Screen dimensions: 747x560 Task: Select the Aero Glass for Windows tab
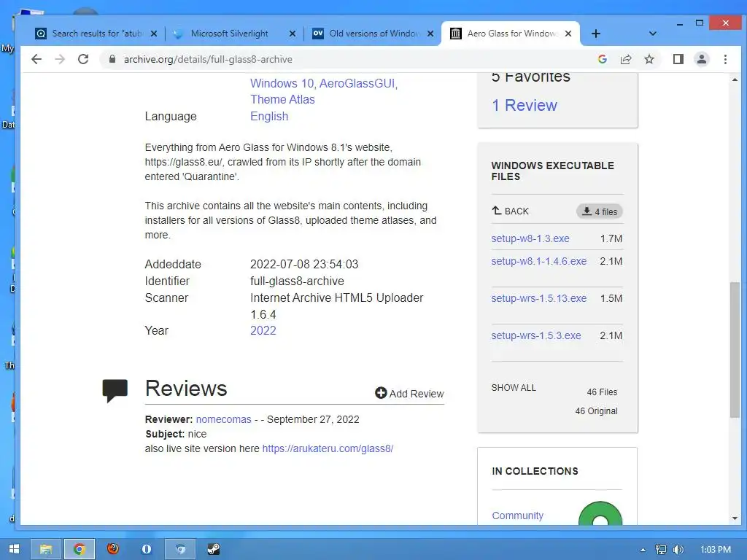point(510,34)
